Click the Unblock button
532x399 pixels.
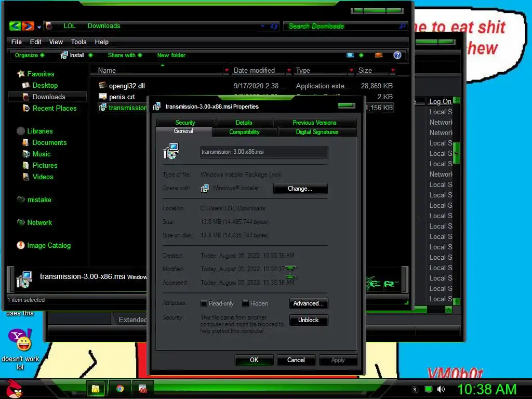[x=309, y=320]
